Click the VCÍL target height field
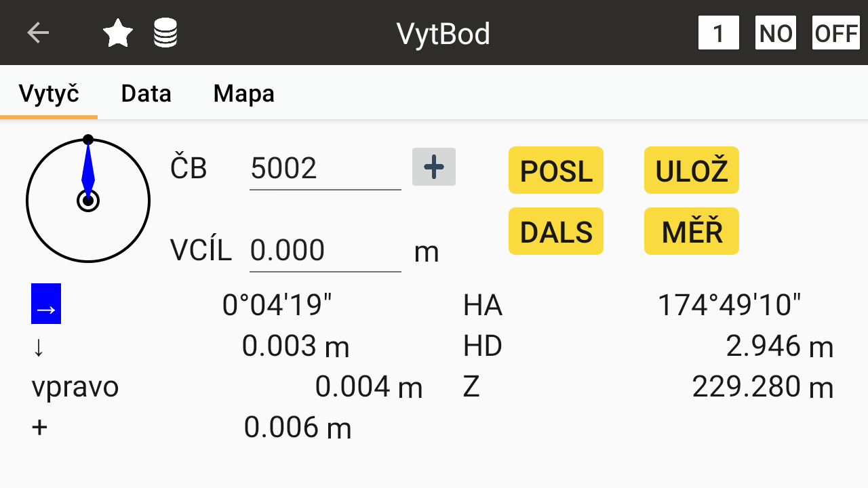Image resolution: width=868 pixels, height=488 pixels. point(325,251)
